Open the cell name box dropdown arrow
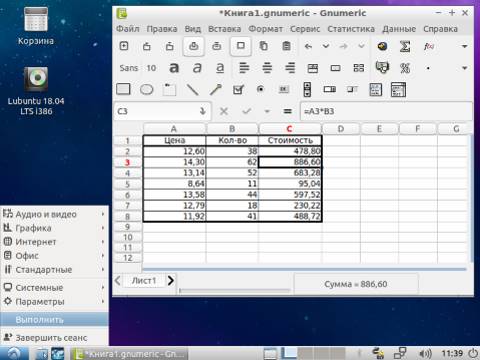 pos(203,111)
